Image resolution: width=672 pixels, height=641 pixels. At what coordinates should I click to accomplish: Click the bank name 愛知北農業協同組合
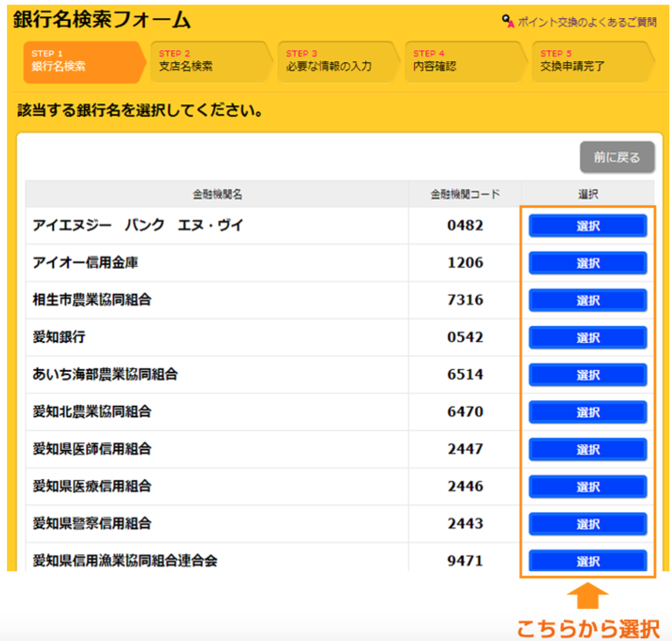(92, 412)
